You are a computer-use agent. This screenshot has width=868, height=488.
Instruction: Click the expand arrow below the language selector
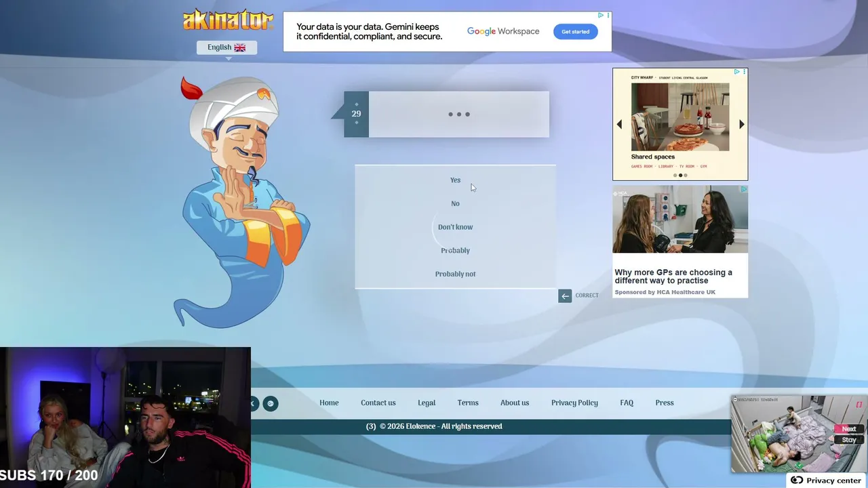tap(229, 58)
